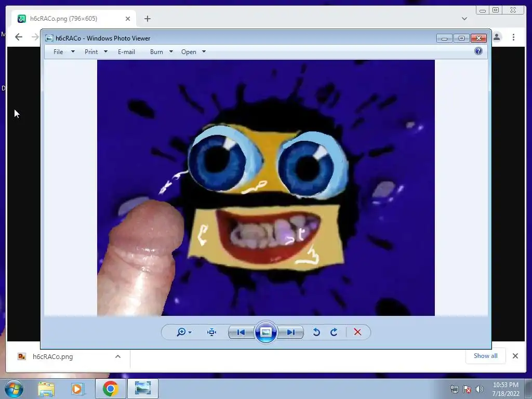Screen dimensions: 532x399
Task: Open the Windows Start menu
Action: coord(14,389)
